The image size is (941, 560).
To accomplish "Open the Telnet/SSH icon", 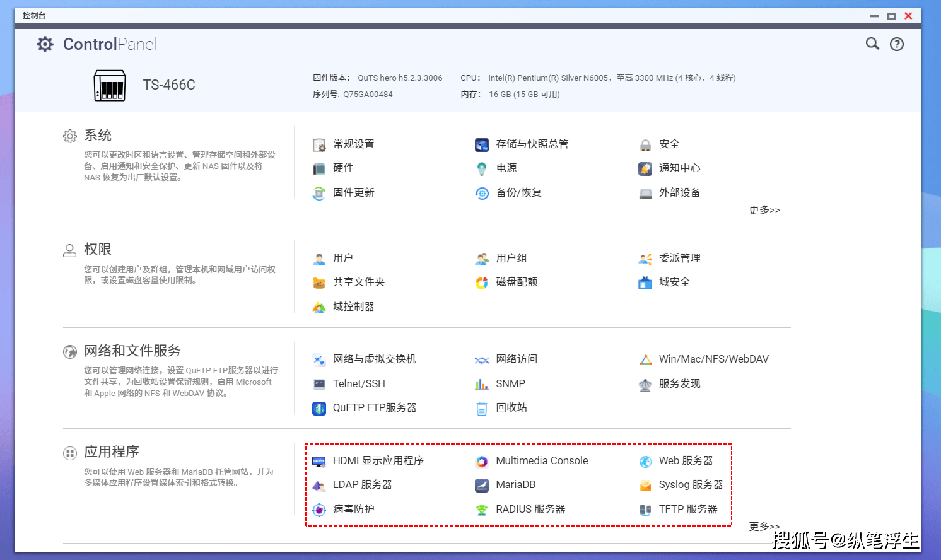I will [x=319, y=384].
